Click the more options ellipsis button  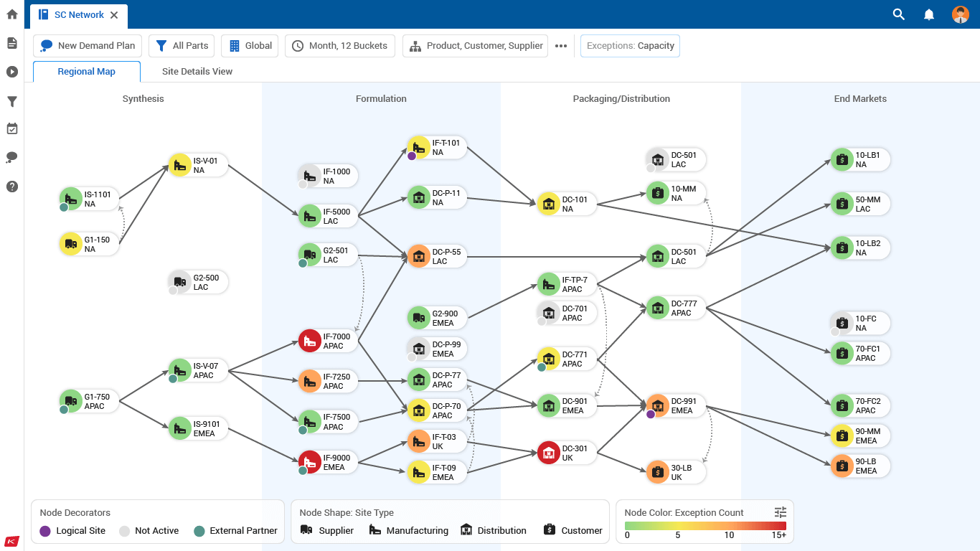[561, 46]
